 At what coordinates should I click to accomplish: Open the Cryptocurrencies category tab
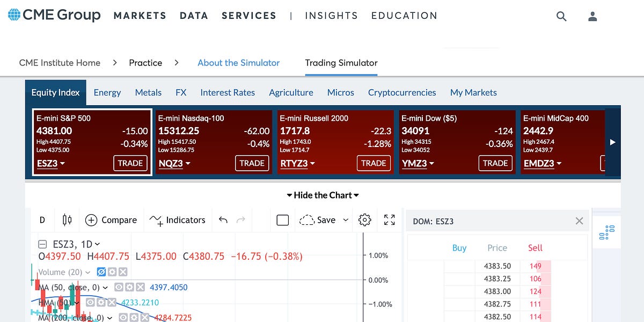click(402, 92)
